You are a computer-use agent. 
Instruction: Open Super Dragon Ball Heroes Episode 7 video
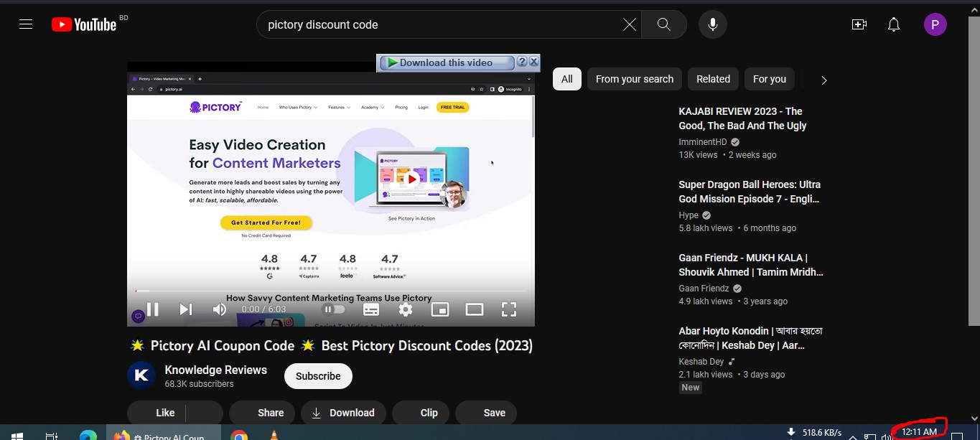[x=750, y=192]
